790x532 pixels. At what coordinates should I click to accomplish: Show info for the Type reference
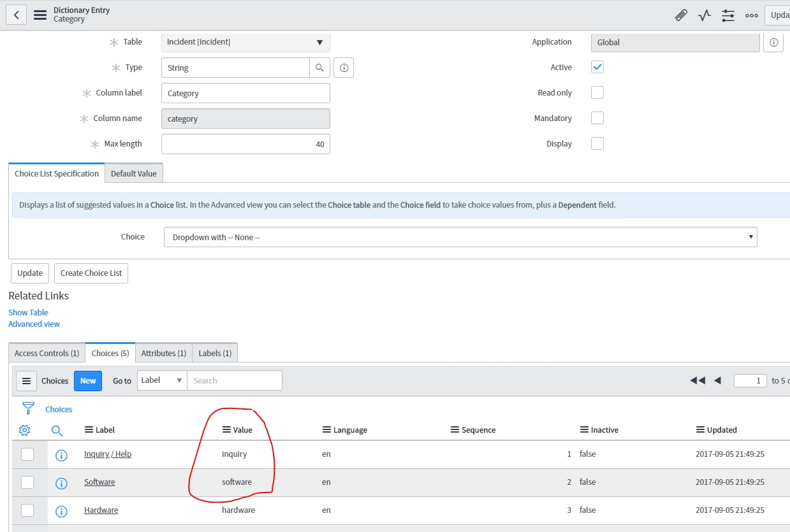pyautogui.click(x=344, y=68)
